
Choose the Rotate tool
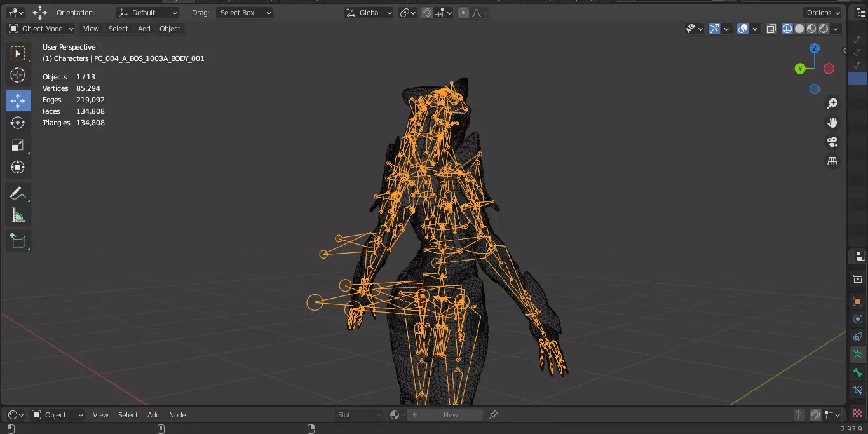tap(18, 123)
